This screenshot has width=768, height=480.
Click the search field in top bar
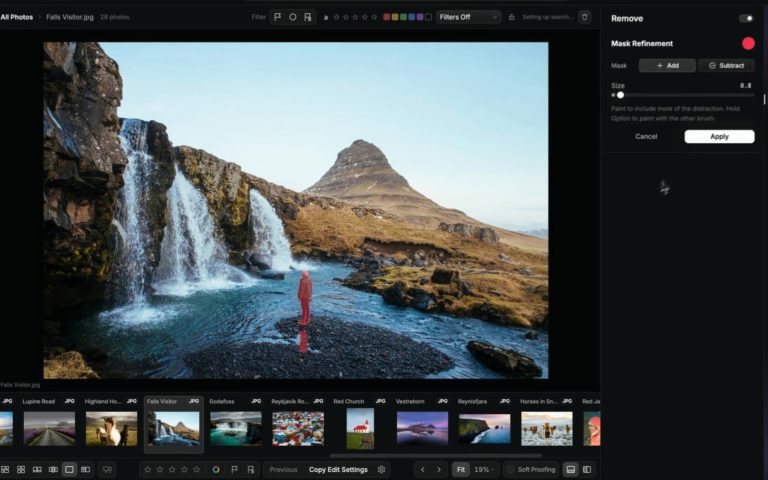[548, 17]
